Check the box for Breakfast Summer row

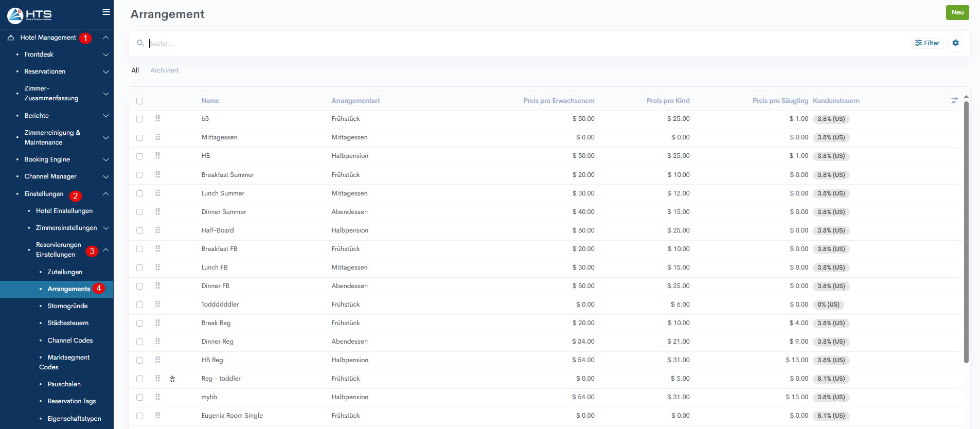[139, 175]
